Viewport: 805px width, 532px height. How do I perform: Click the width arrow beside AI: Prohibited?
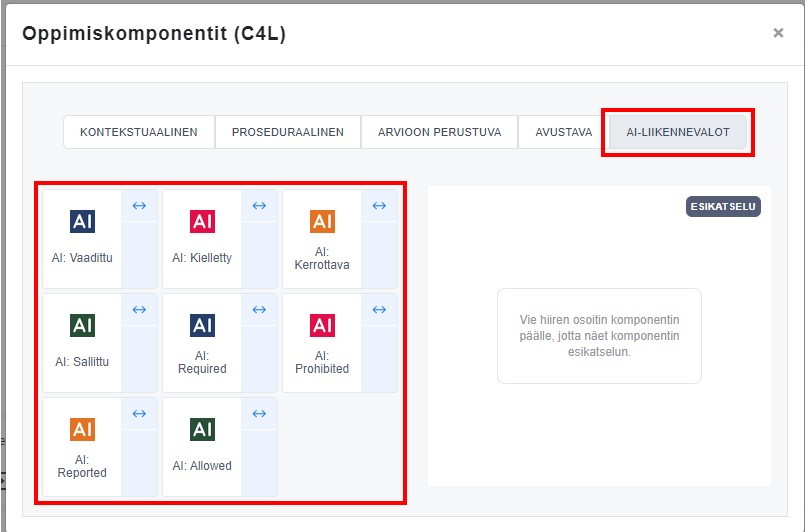tap(379, 310)
